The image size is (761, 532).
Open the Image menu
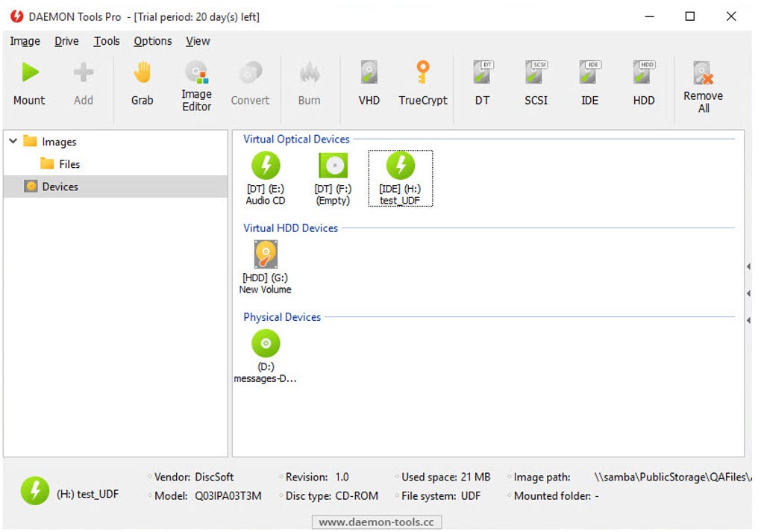tap(25, 41)
